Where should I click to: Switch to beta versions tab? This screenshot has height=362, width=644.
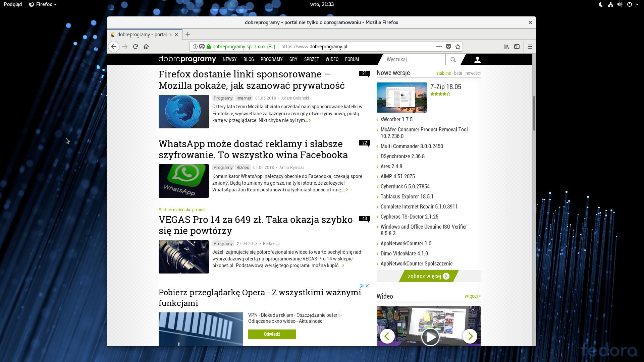pos(458,73)
